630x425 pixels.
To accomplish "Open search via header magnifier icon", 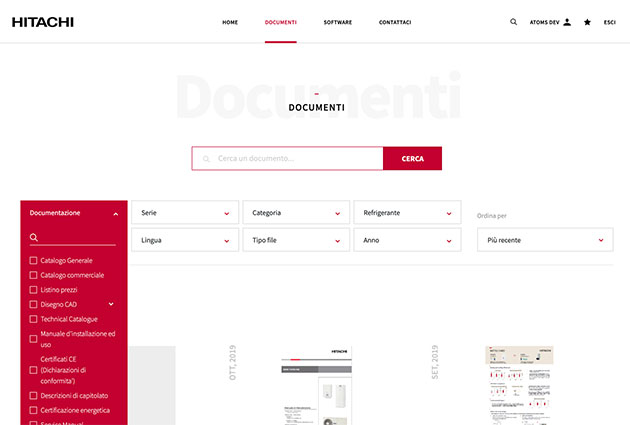I will [514, 21].
